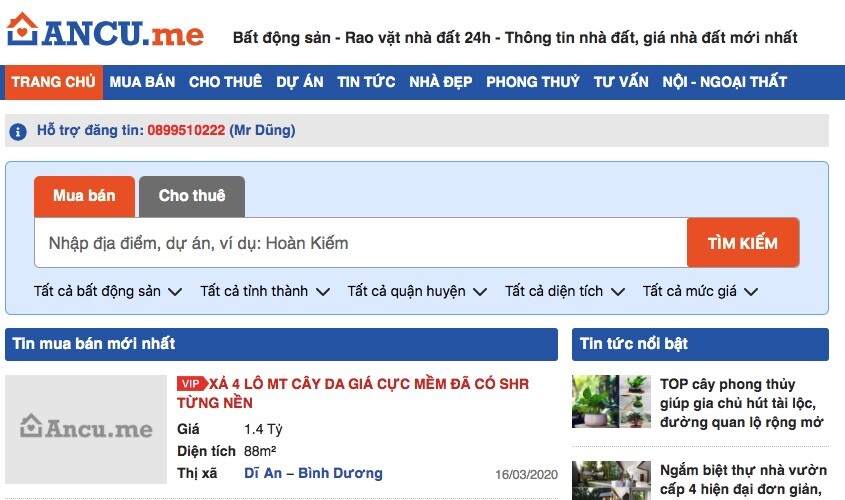Switch to the Cho thuê search tab
Viewport: 845px width, 500px height.
192,196
